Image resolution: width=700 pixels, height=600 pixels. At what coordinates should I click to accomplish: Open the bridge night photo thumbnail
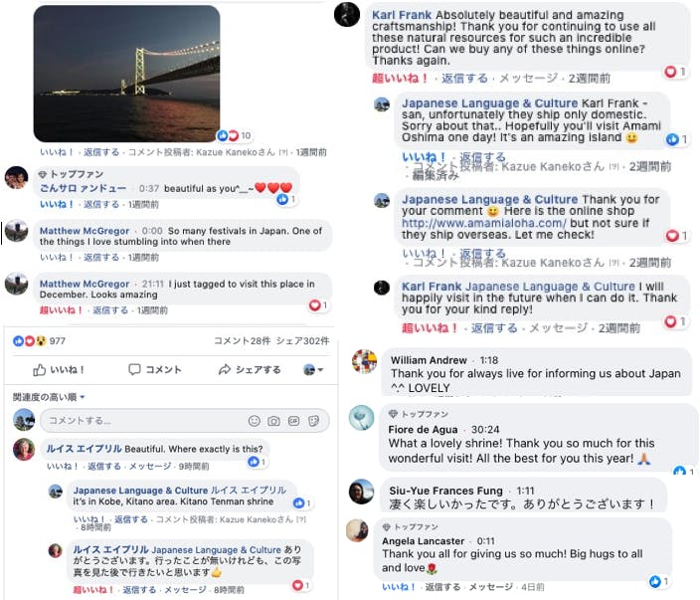pos(126,73)
